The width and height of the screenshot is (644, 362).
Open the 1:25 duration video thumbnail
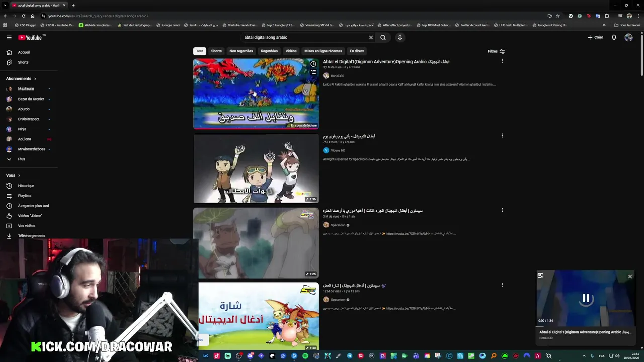tap(256, 243)
